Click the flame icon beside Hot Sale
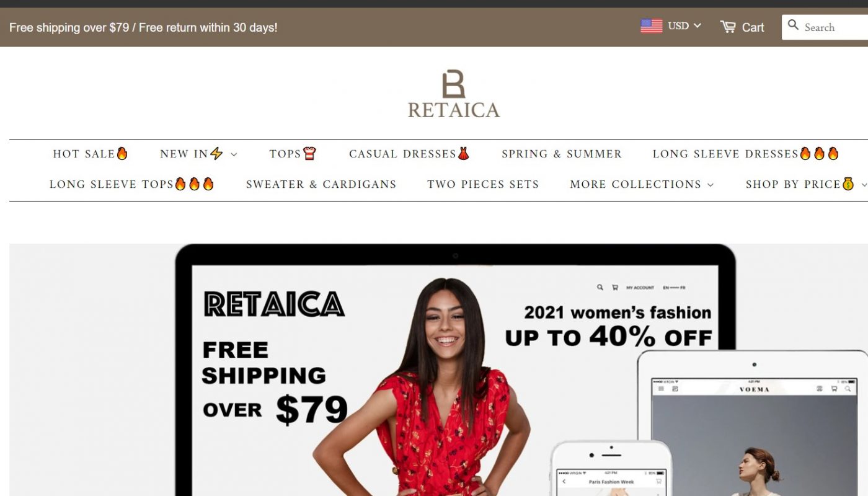868x496 pixels. (x=122, y=153)
